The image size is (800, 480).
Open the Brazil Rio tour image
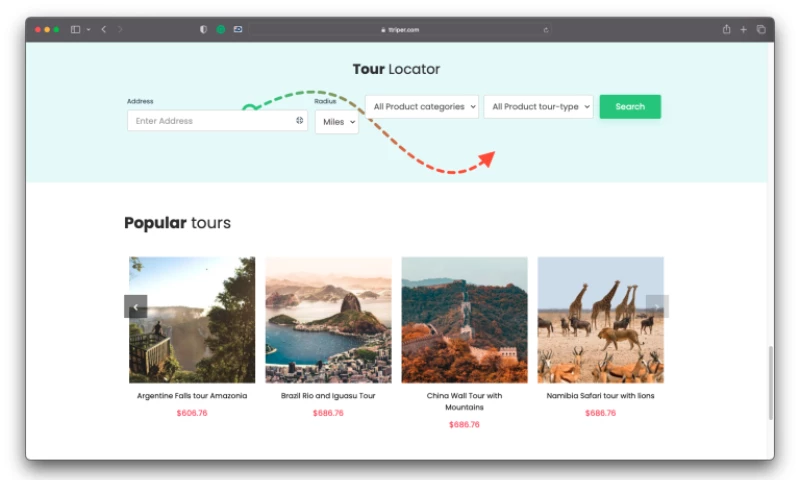tap(328, 320)
